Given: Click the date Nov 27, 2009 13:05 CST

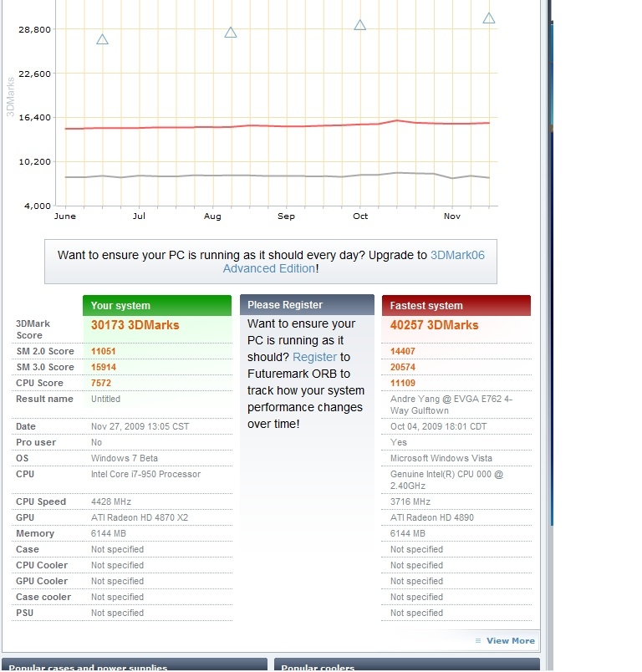Looking at the screenshot, I should (140, 426).
